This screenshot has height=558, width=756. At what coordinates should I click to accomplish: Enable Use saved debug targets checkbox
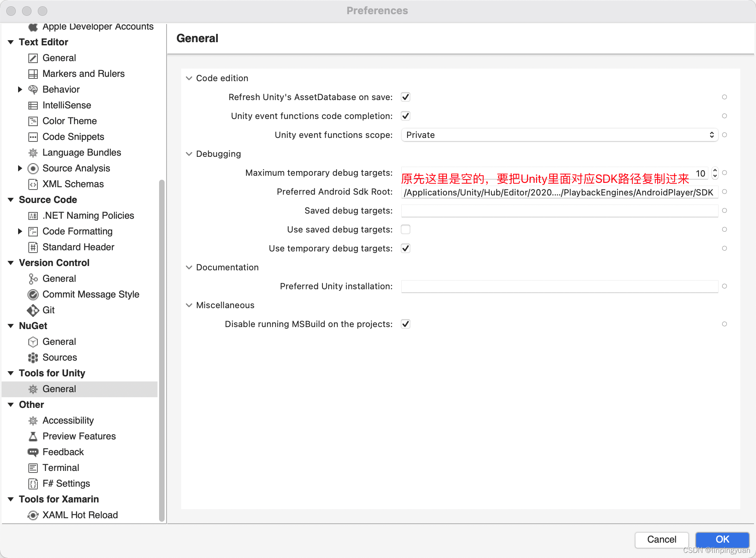406,229
